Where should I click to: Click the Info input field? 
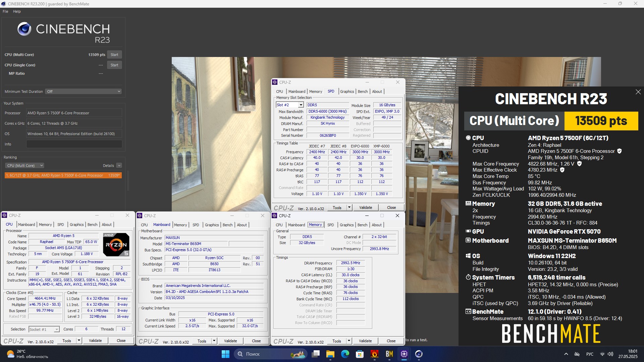(x=74, y=144)
